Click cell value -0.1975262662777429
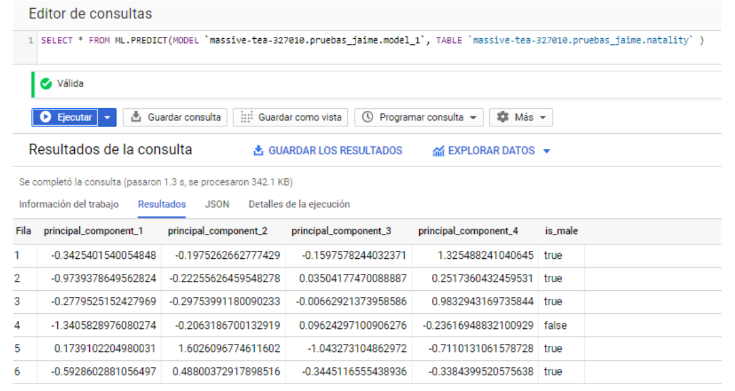The image size is (735, 391). (227, 256)
